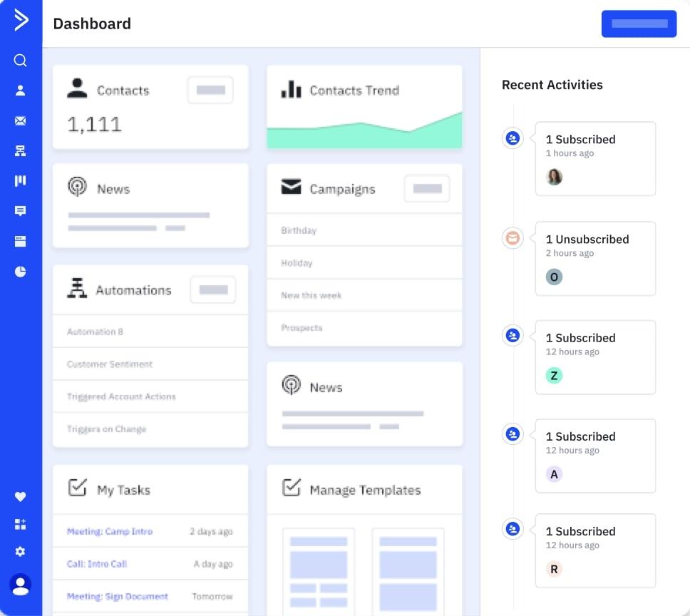Click the O avatar in Unsubscribed activity
690x616 pixels.
click(x=554, y=277)
